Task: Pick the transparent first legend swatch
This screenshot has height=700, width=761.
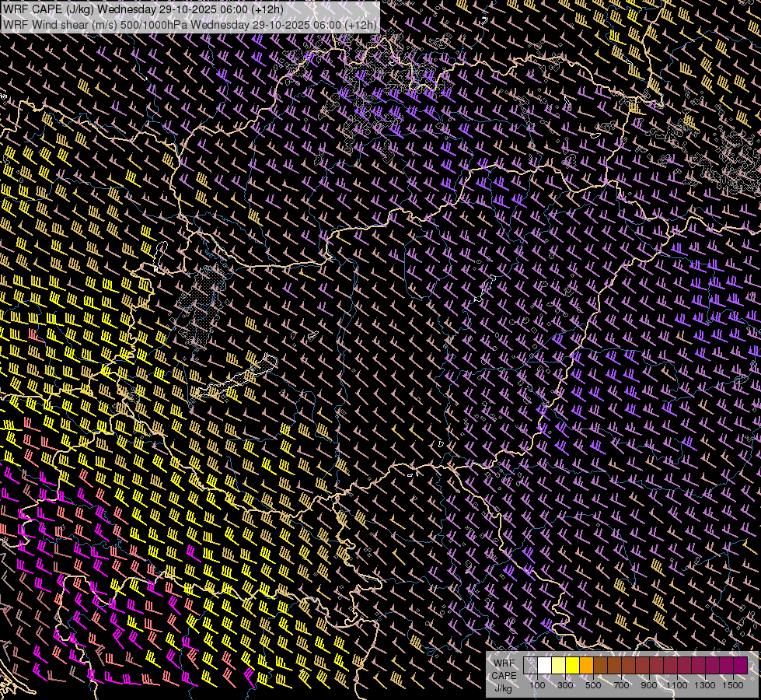Action: pos(530,665)
